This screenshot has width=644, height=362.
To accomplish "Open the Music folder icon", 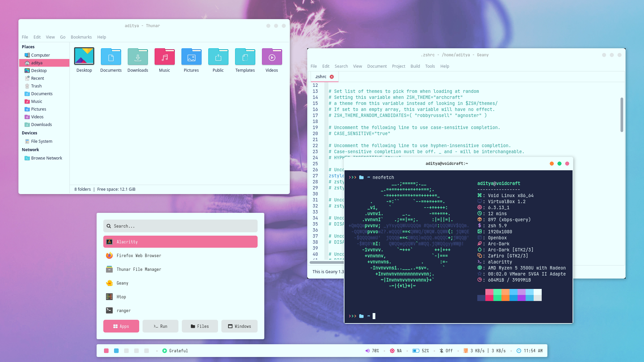I will pyautogui.click(x=164, y=57).
